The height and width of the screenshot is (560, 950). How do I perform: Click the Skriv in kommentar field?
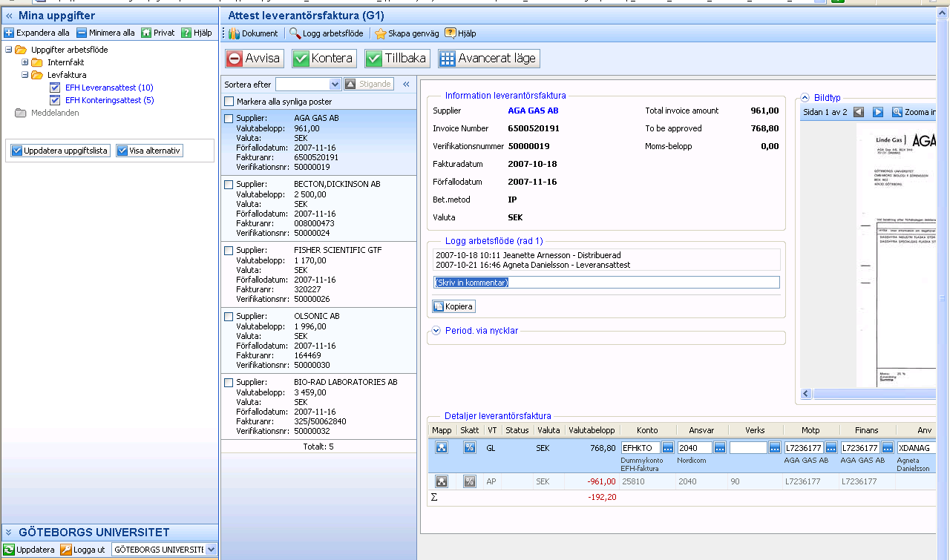coord(606,283)
